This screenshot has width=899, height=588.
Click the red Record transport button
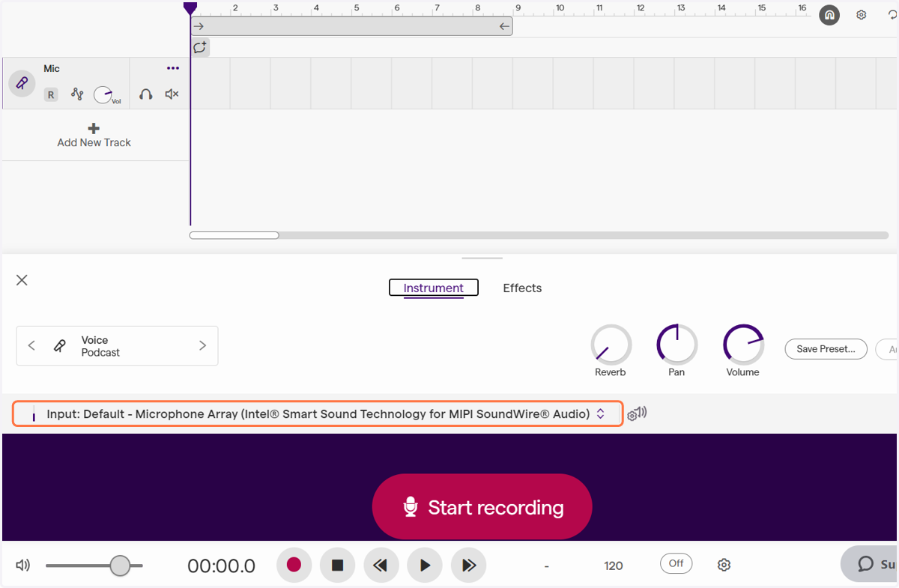[x=294, y=565]
